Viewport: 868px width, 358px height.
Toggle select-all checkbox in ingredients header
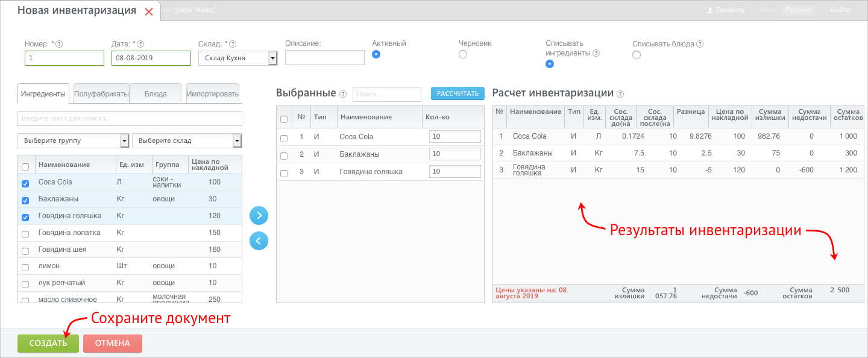point(25,167)
